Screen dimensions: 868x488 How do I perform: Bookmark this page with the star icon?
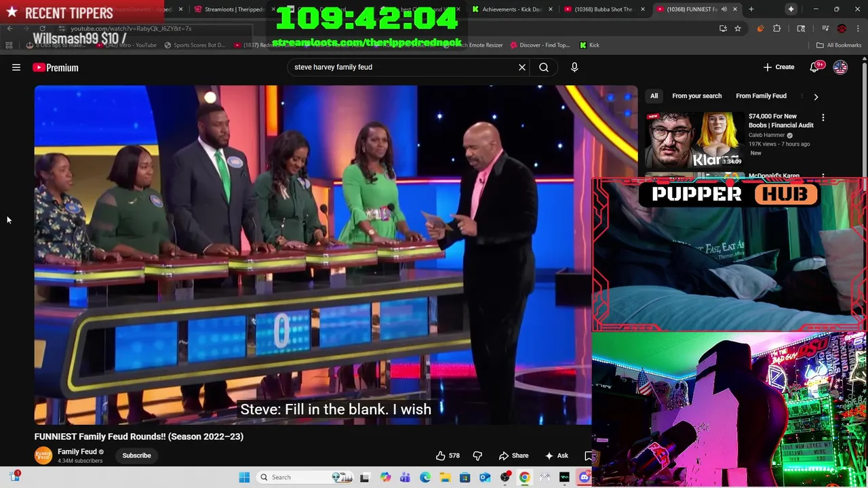738,28
